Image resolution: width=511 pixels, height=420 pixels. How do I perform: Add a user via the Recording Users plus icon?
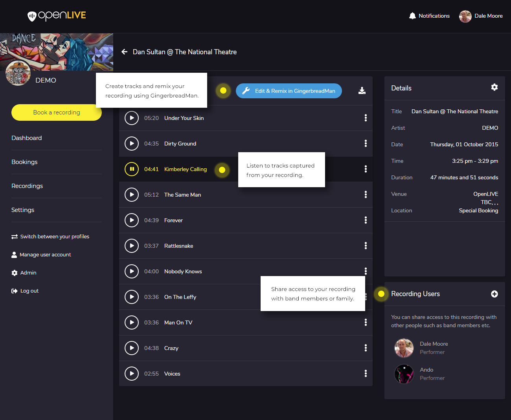click(x=494, y=294)
